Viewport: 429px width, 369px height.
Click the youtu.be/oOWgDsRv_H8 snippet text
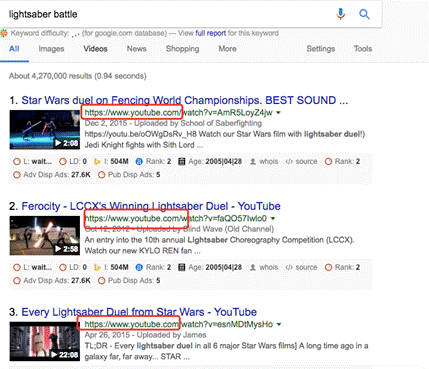click(140, 134)
